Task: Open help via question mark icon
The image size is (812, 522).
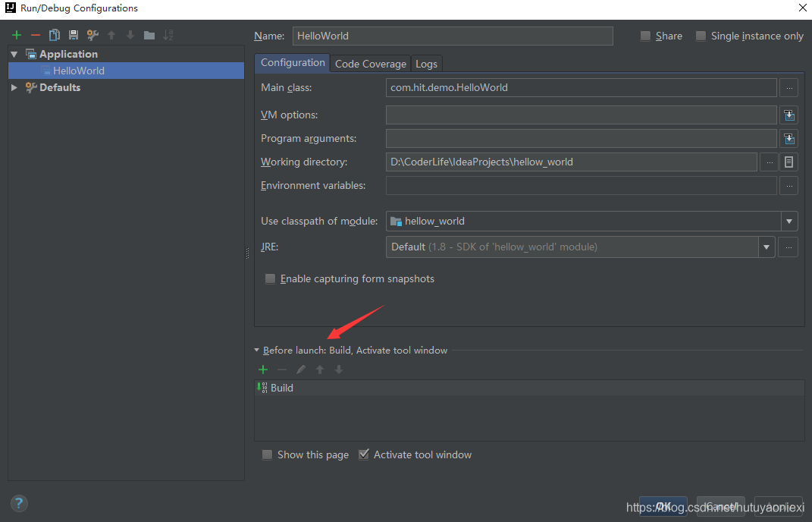Action: pyautogui.click(x=19, y=503)
